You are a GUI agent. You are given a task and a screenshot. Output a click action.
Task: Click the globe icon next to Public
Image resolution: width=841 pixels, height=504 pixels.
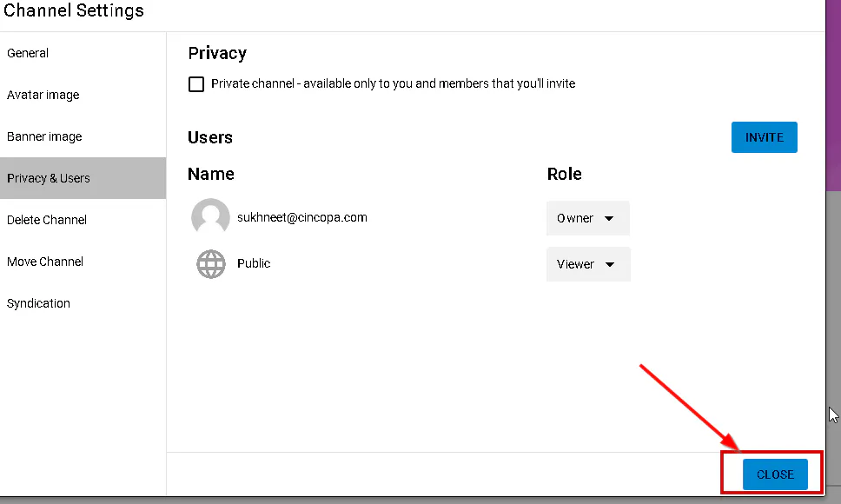[211, 264]
